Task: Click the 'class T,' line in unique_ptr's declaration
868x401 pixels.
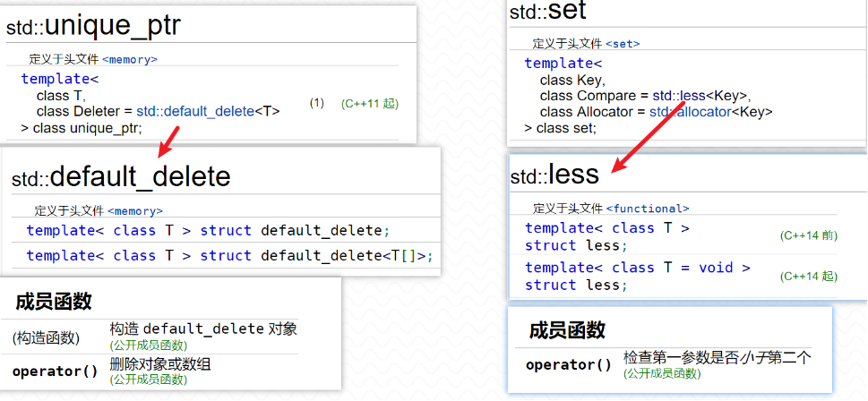Action: 61,96
